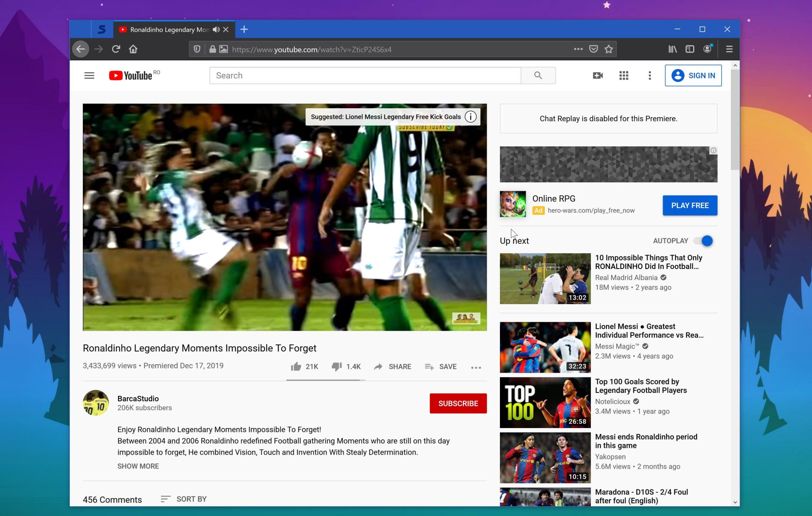Bookmark this page with the star
The width and height of the screenshot is (812, 516).
pyautogui.click(x=609, y=49)
